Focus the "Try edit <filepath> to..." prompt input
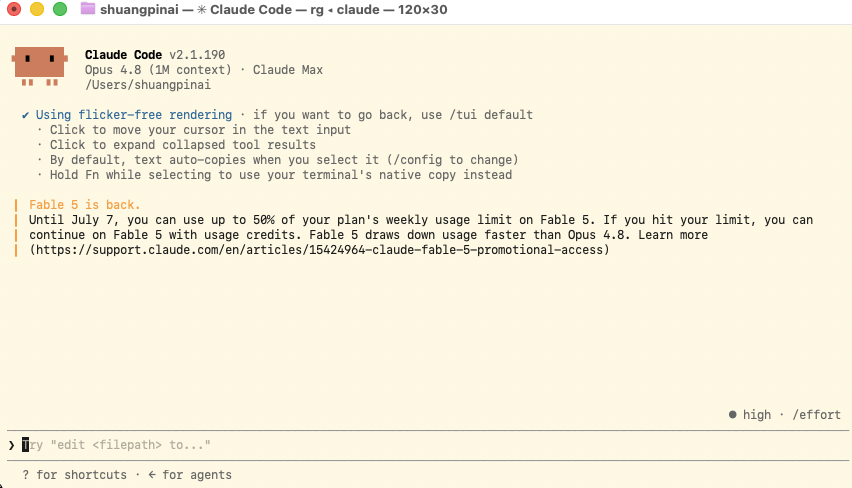Image resolution: width=852 pixels, height=488 pixels. click(x=428, y=445)
